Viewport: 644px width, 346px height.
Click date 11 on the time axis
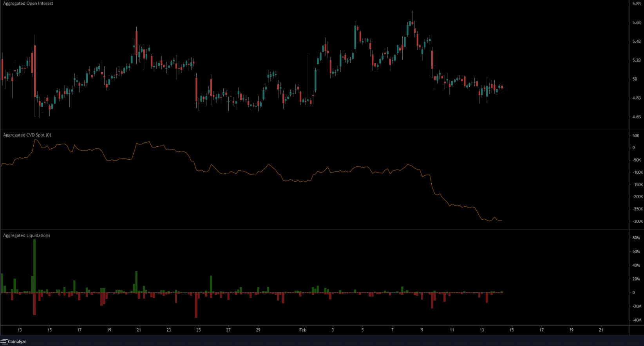tap(452, 330)
